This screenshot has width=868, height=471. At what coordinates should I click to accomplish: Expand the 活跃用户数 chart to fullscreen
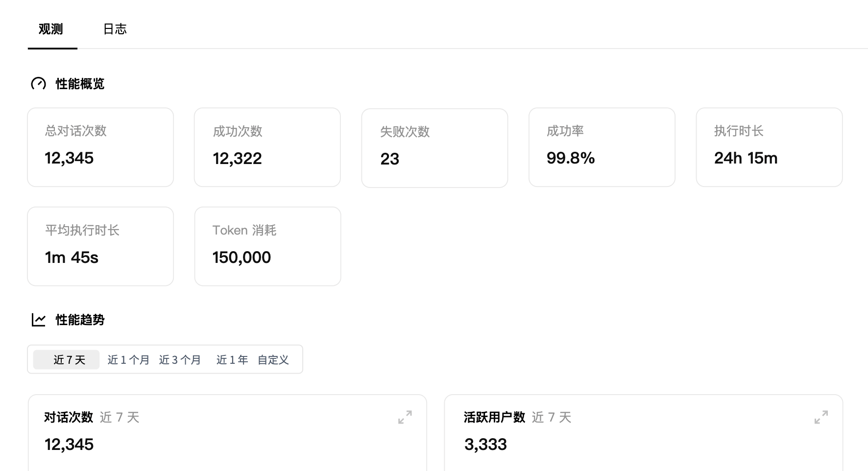pos(821,417)
